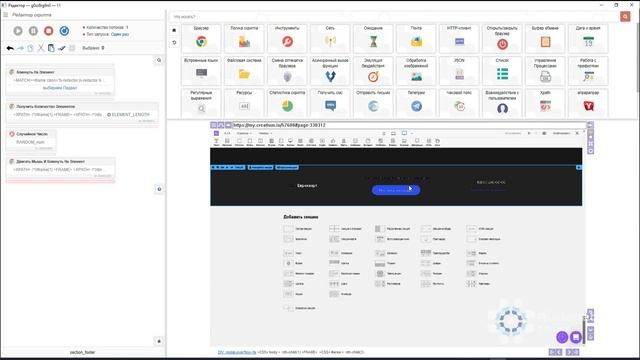Open the Получить смс module
The height and width of the screenshot is (360, 640).
pyautogui.click(x=330, y=103)
